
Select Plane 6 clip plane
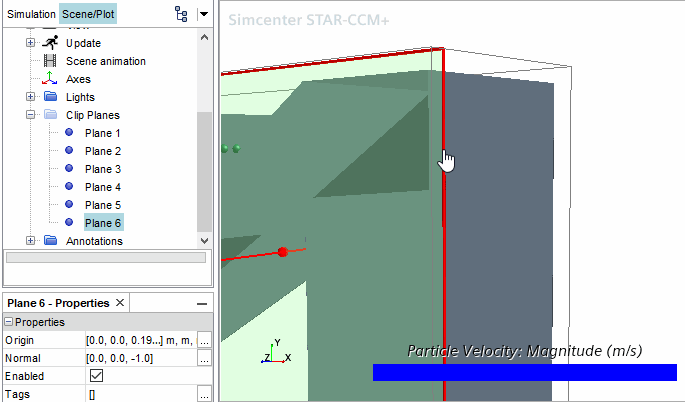click(x=104, y=222)
